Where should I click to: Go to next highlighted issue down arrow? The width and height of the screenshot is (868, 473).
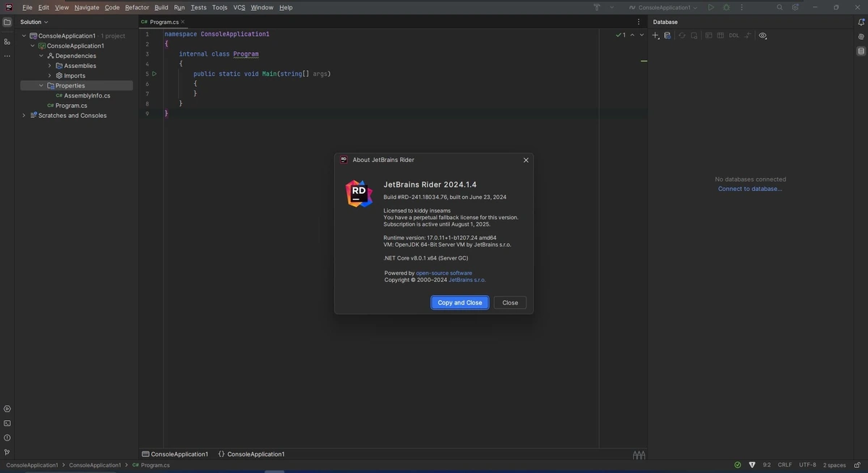pos(642,35)
